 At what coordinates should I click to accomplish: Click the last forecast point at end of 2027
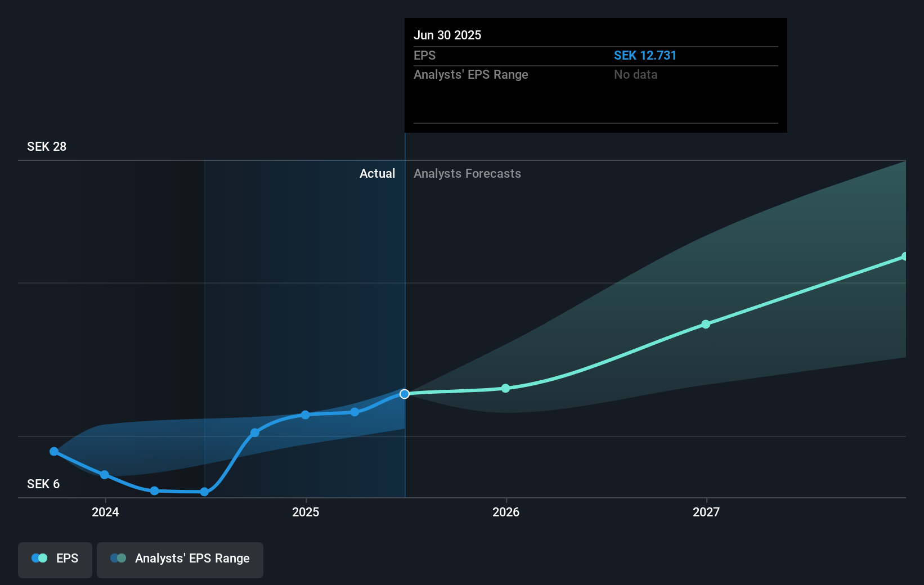pos(904,256)
